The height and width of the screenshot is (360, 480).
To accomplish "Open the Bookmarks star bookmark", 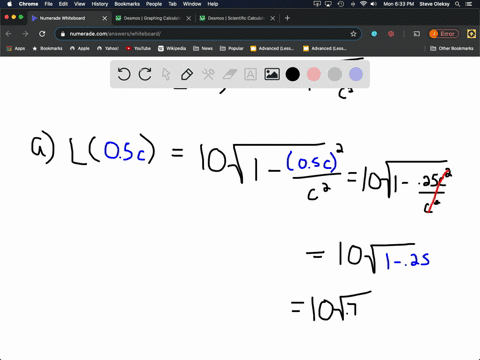I will [x=47, y=48].
